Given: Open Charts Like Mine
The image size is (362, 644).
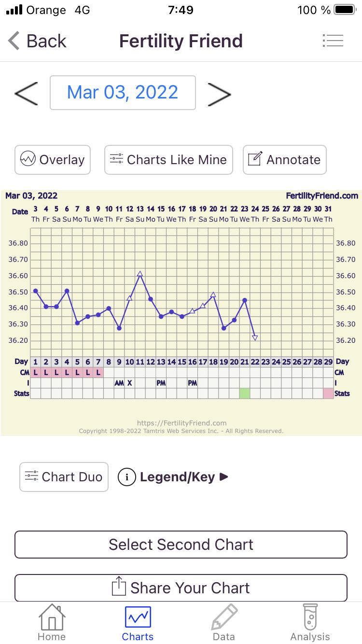Looking at the screenshot, I should 168,160.
